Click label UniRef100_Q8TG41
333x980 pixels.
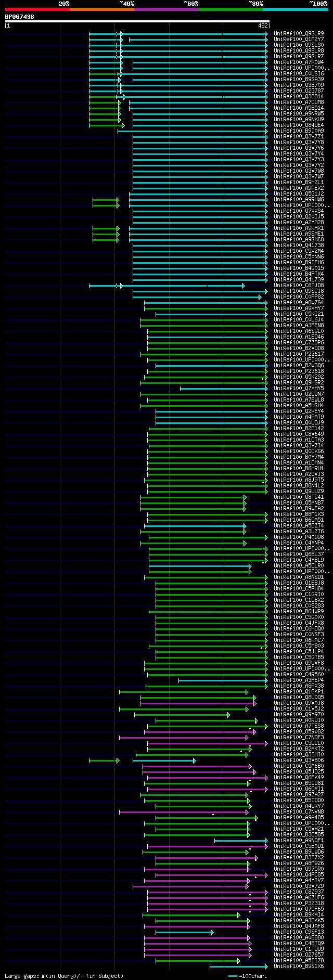pos(299,497)
